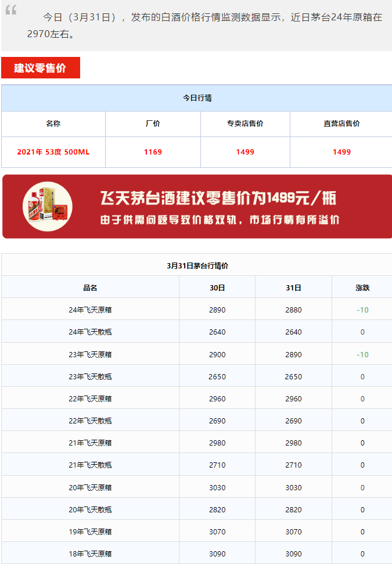The image size is (392, 564).
Task: Click the 2900 price for 23年飞天原箱
Action: pyautogui.click(x=217, y=355)
